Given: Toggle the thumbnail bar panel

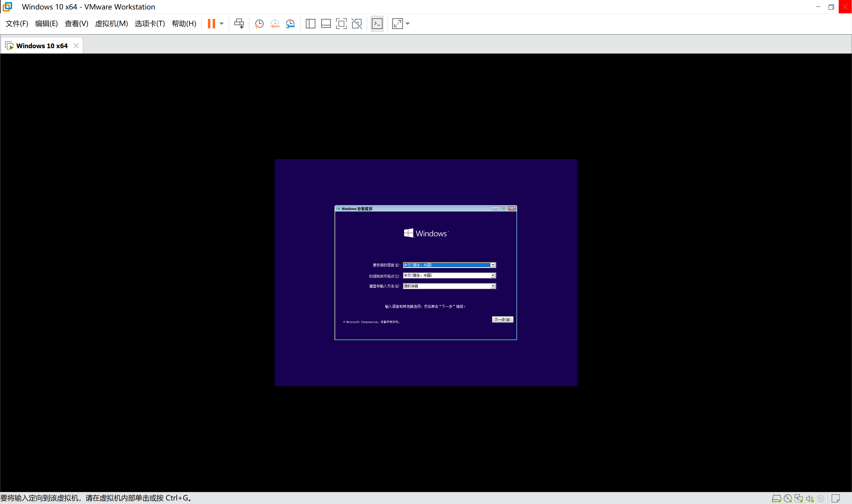Looking at the screenshot, I should [326, 23].
